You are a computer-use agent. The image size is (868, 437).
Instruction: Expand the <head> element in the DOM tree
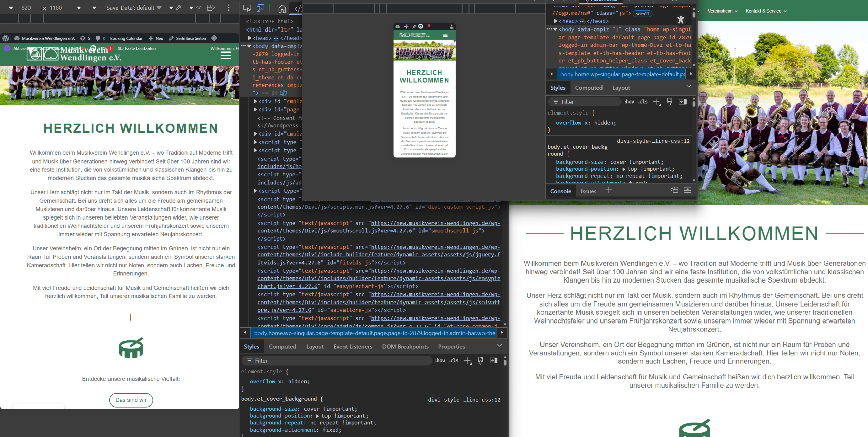[x=250, y=38]
